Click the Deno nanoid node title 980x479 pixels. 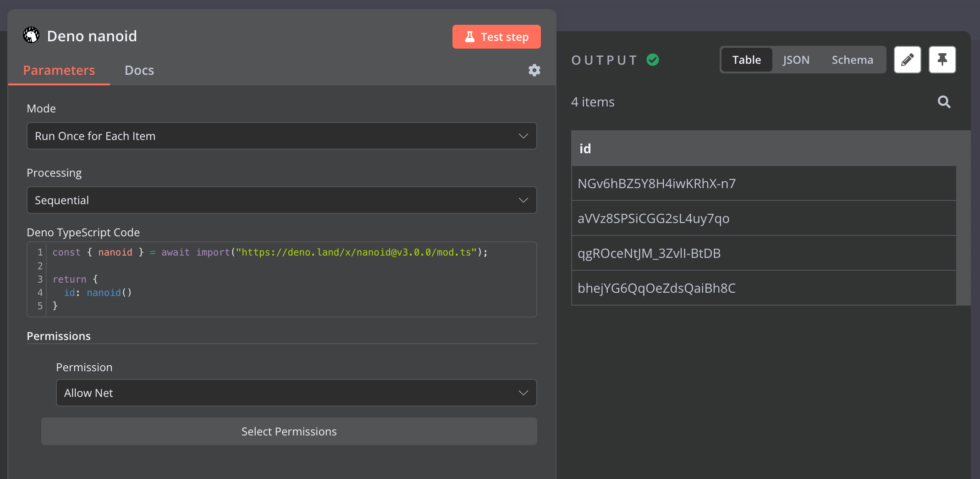point(92,36)
